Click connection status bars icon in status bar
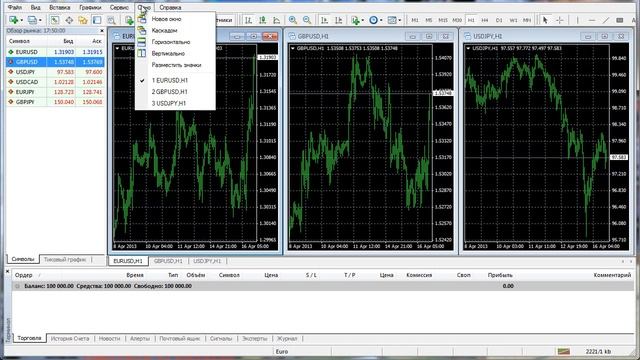The image size is (640, 360). [x=564, y=351]
